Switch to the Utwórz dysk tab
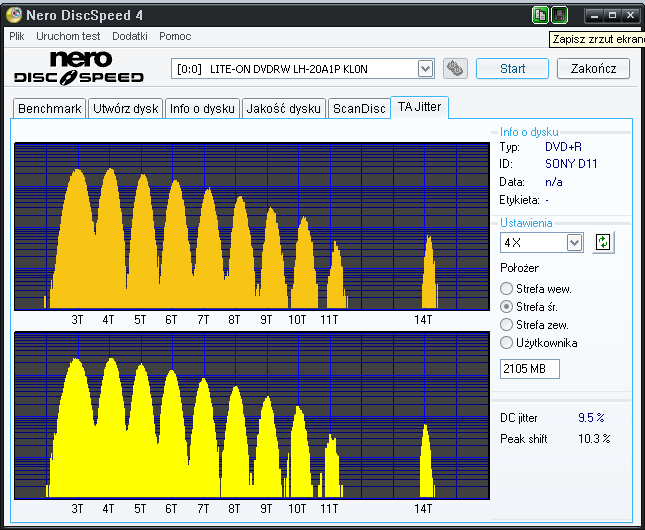This screenshot has width=645, height=530. [x=125, y=109]
